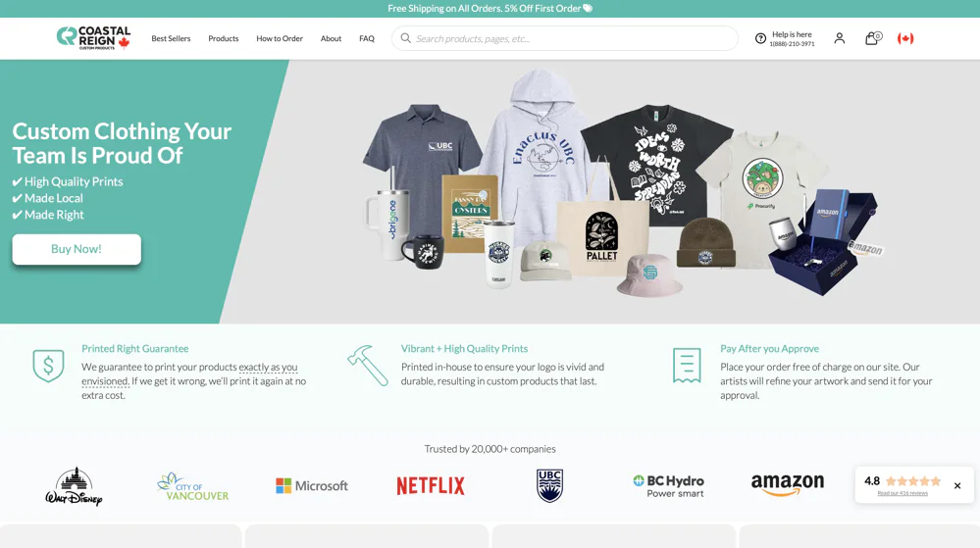Click the brown beanie image
The height and width of the screenshot is (548, 980).
click(x=705, y=242)
